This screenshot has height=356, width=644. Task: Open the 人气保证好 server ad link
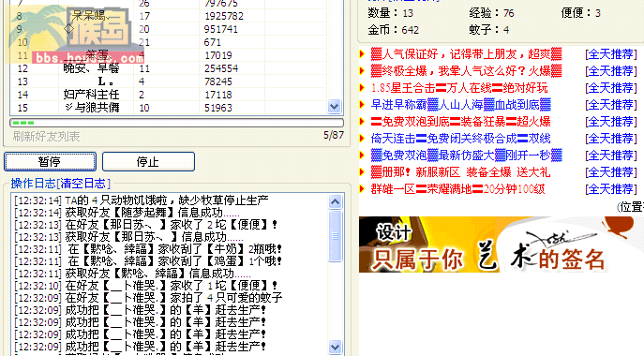(x=466, y=54)
